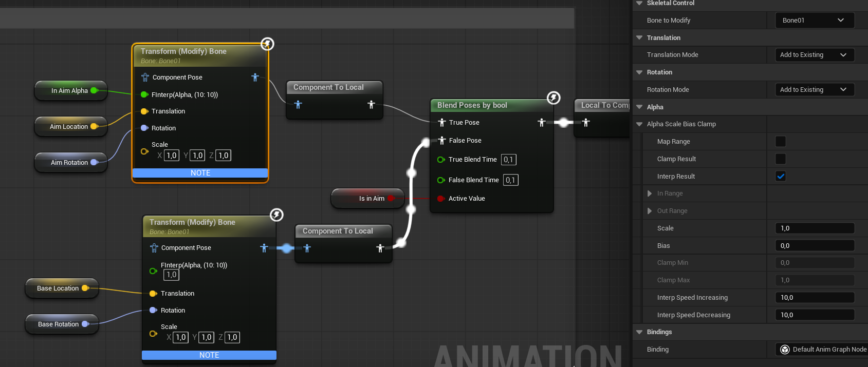The height and width of the screenshot is (367, 868).
Task: Click fast-path lightning icon on Blend Poses node
Action: pos(553,98)
